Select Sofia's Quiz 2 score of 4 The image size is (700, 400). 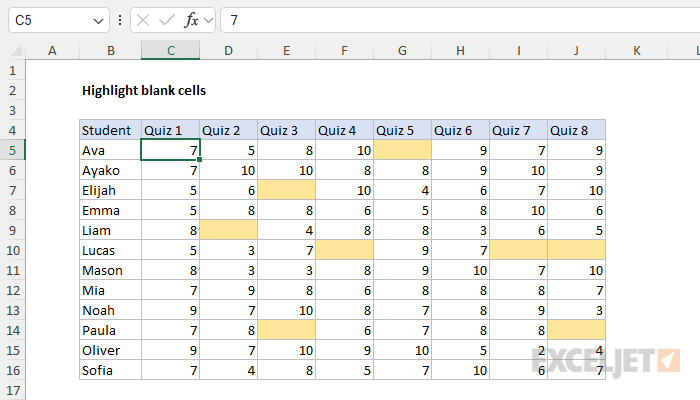tap(229, 371)
